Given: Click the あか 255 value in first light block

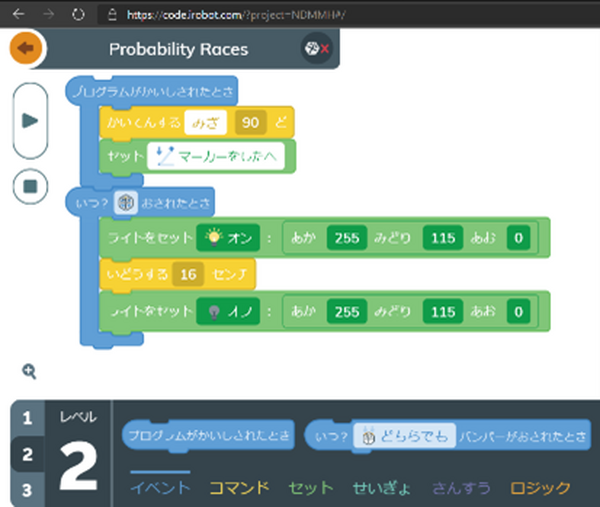Looking at the screenshot, I should 343,238.
